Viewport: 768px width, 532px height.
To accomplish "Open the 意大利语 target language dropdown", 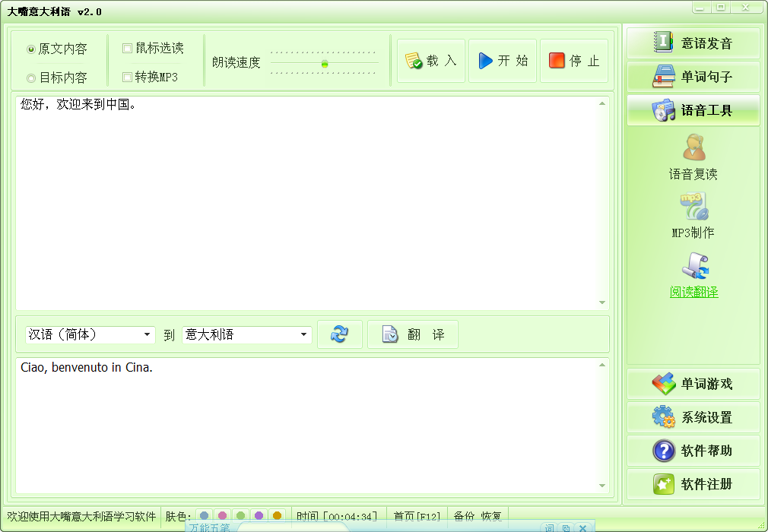I will (x=247, y=334).
